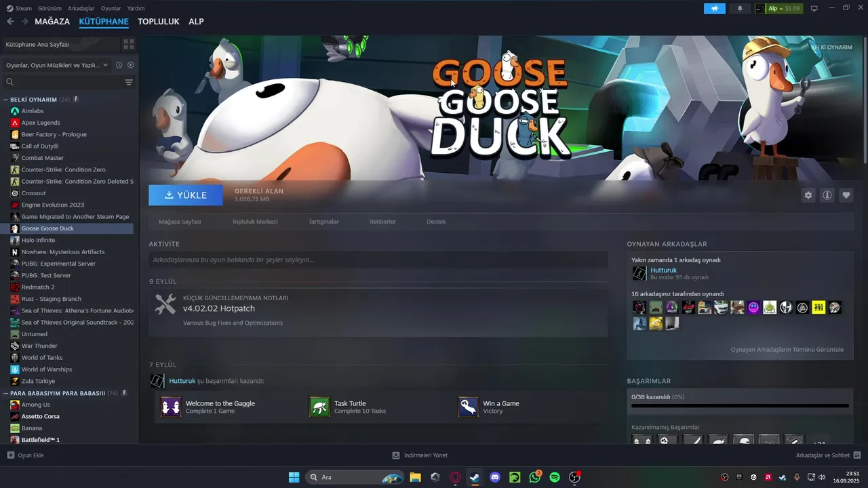Click the megaphone announcements icon
This screenshot has height=488, width=868.
click(714, 8)
